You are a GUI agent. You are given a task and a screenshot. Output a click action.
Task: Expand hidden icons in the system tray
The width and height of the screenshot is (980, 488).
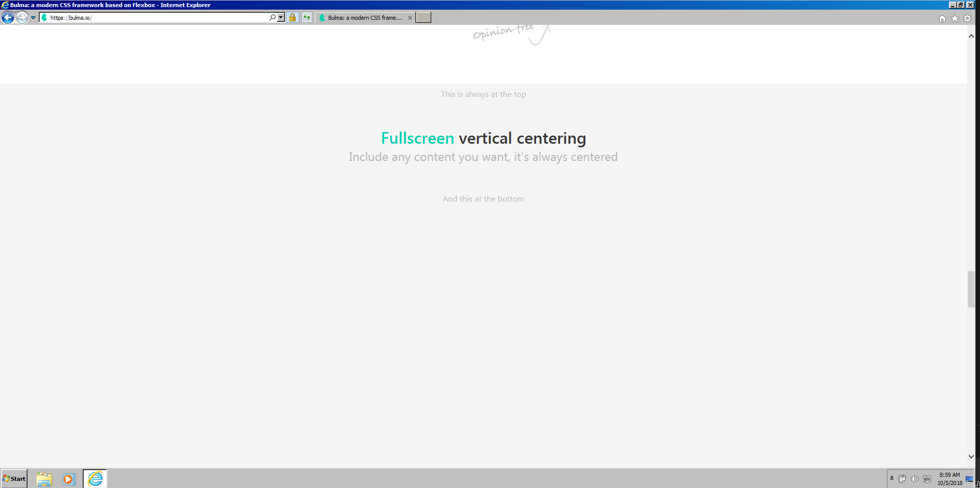coord(891,478)
